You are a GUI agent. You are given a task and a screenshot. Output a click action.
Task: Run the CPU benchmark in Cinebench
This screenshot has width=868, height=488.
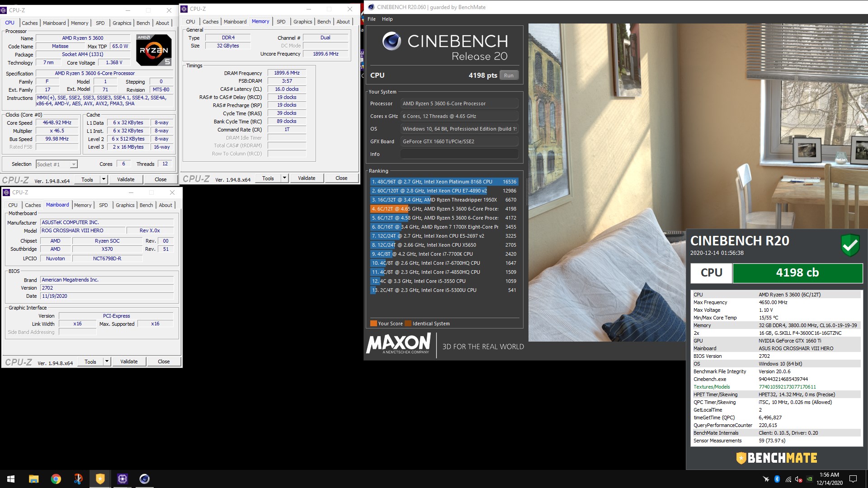509,75
